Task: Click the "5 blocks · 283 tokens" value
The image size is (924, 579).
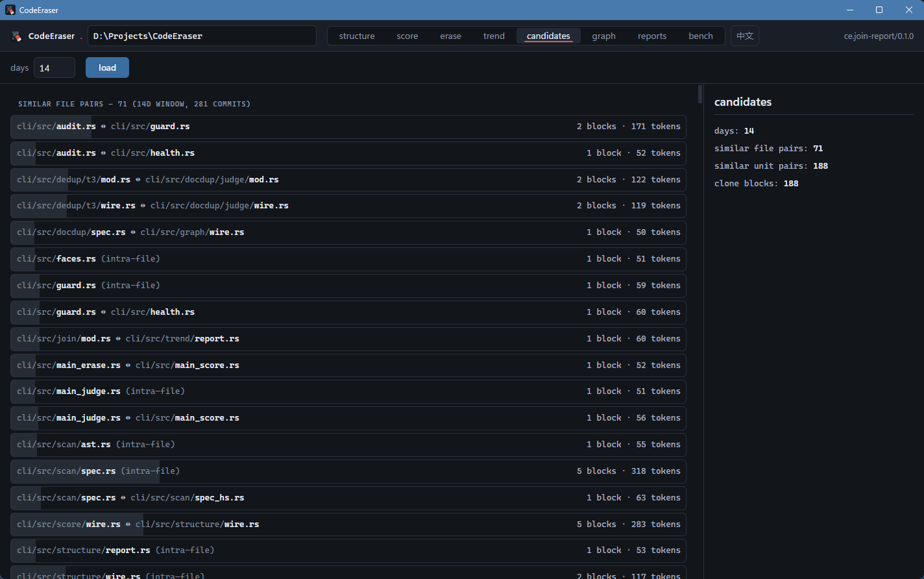Action: 629,524
